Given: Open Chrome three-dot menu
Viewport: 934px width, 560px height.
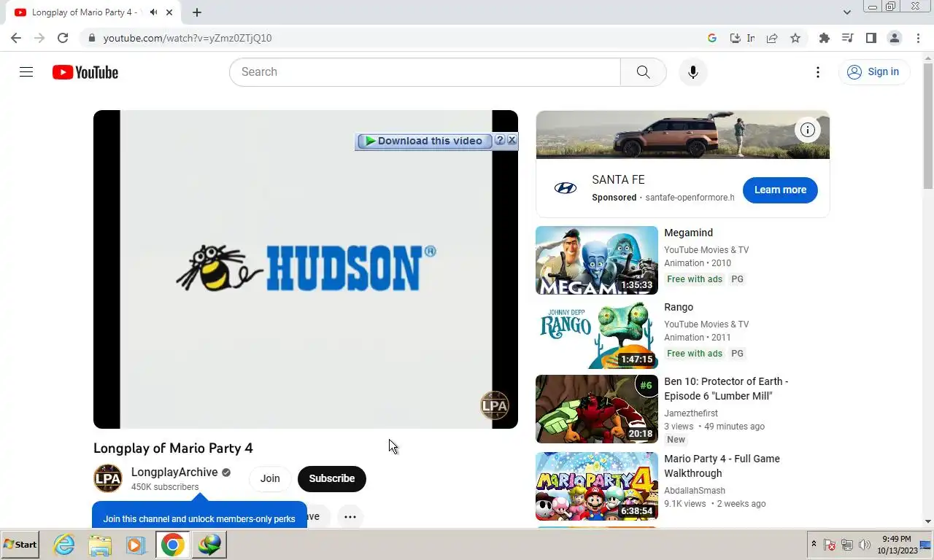Looking at the screenshot, I should [x=918, y=38].
